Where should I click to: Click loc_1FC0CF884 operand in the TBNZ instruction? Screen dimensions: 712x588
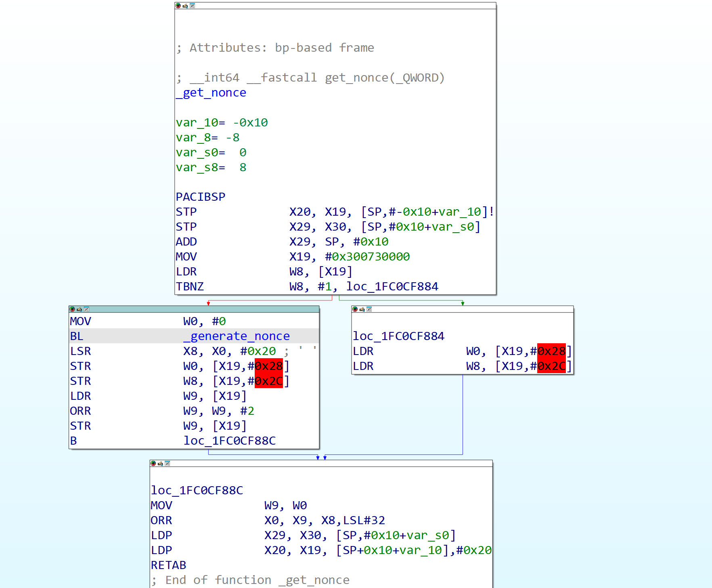(x=392, y=287)
